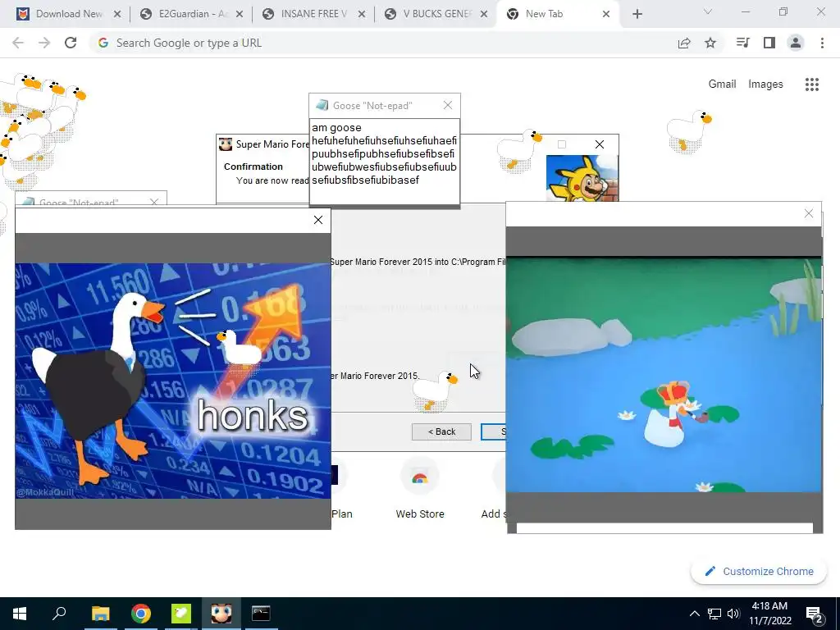Image resolution: width=840 pixels, height=630 pixels.
Task: Open the media control icon in toolbar
Action: pyautogui.click(x=743, y=43)
